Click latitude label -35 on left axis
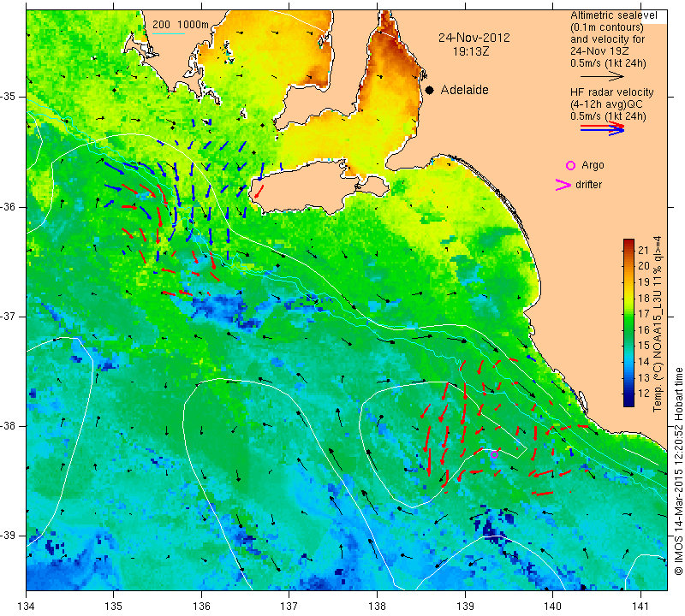The image size is (685, 616). click(9, 96)
